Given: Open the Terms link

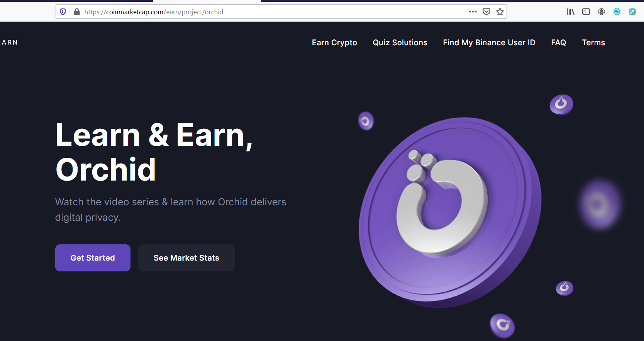Looking at the screenshot, I should tap(593, 43).
